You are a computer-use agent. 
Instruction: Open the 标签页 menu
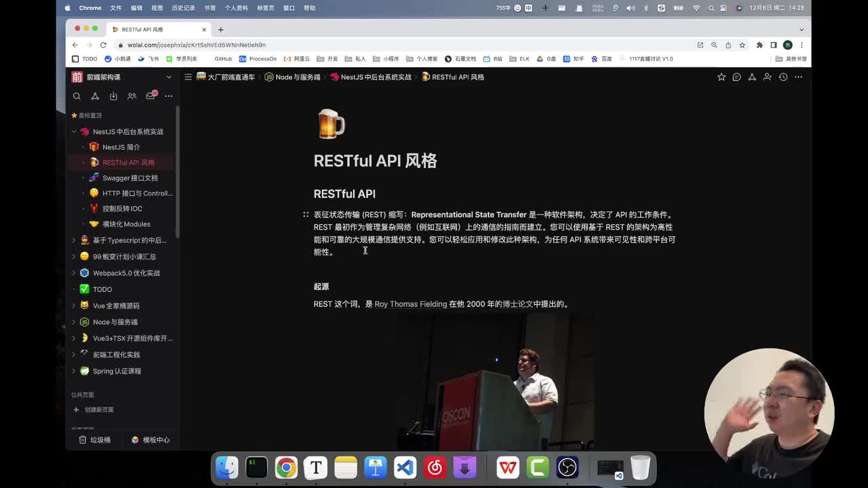click(x=266, y=8)
